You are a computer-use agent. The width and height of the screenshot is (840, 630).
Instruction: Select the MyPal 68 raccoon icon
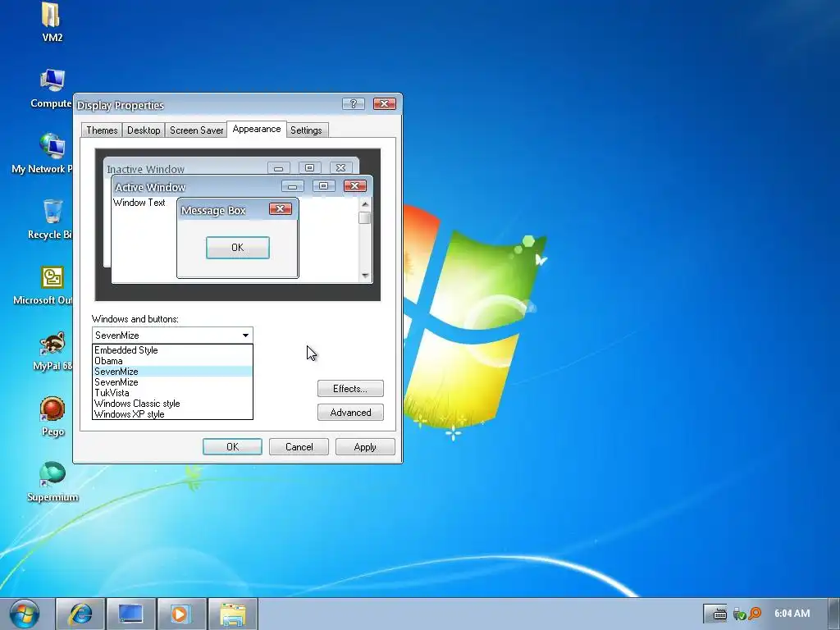[52, 344]
